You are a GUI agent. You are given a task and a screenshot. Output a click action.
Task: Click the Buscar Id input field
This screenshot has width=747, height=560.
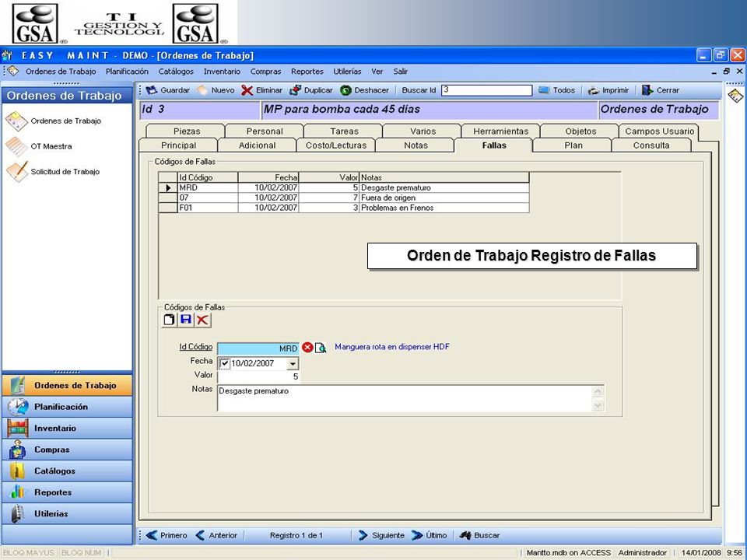(x=486, y=90)
